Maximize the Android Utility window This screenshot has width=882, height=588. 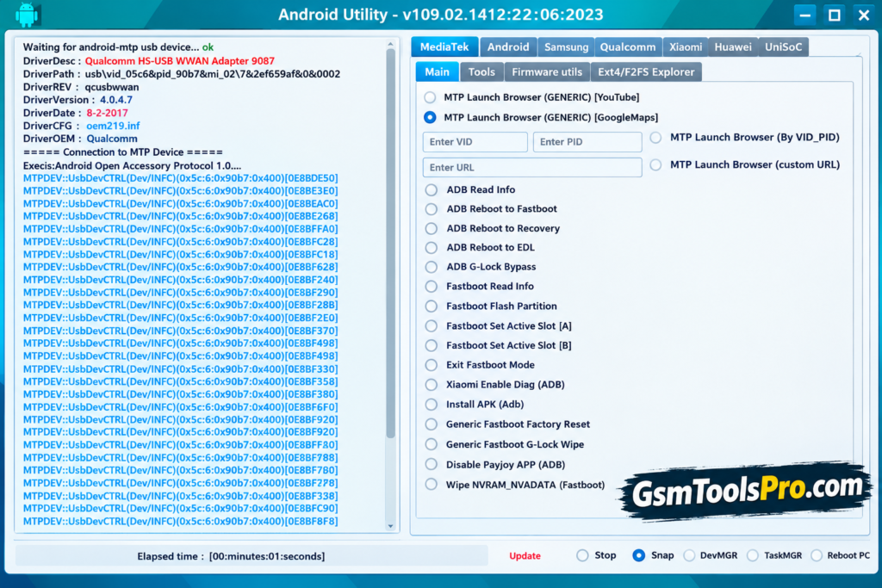834,15
